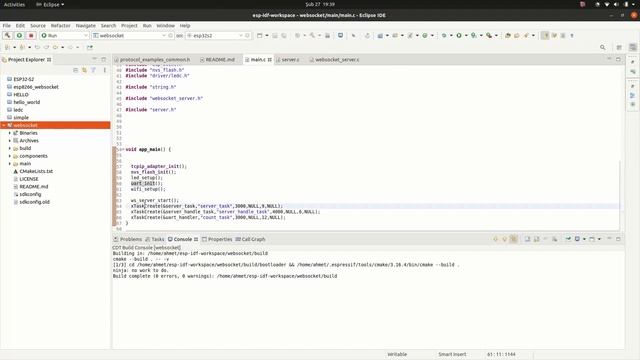640x360 pixels.
Task: Toggle Link with Editor in Project Explorer
Action: (84, 70)
